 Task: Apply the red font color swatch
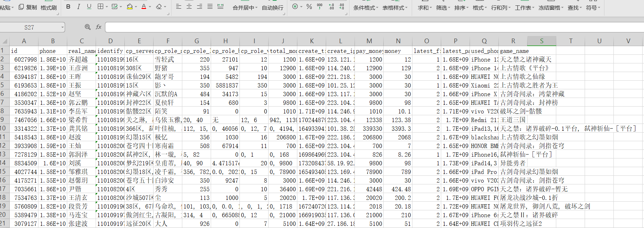(x=144, y=6)
